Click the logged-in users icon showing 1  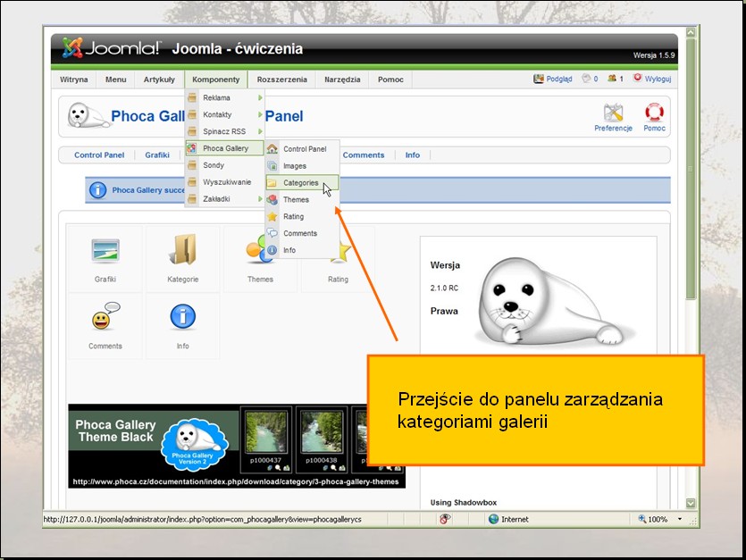coord(612,79)
